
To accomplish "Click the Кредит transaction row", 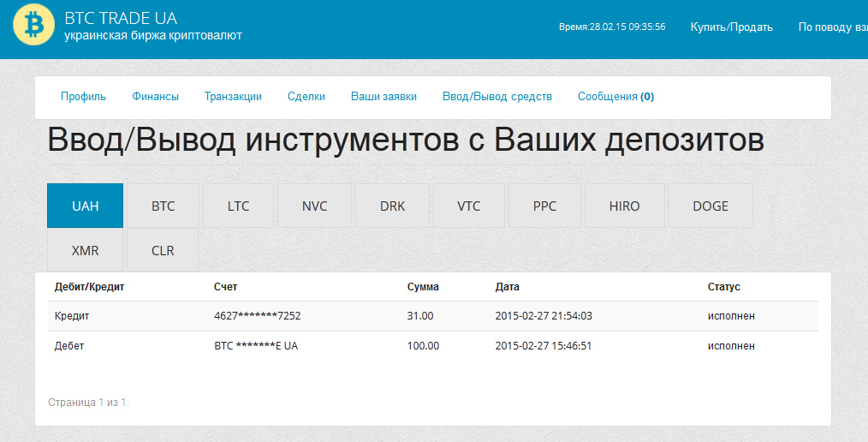I will point(432,316).
